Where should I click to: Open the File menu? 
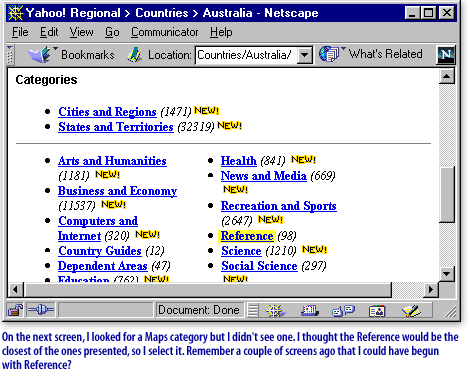pyautogui.click(x=20, y=32)
